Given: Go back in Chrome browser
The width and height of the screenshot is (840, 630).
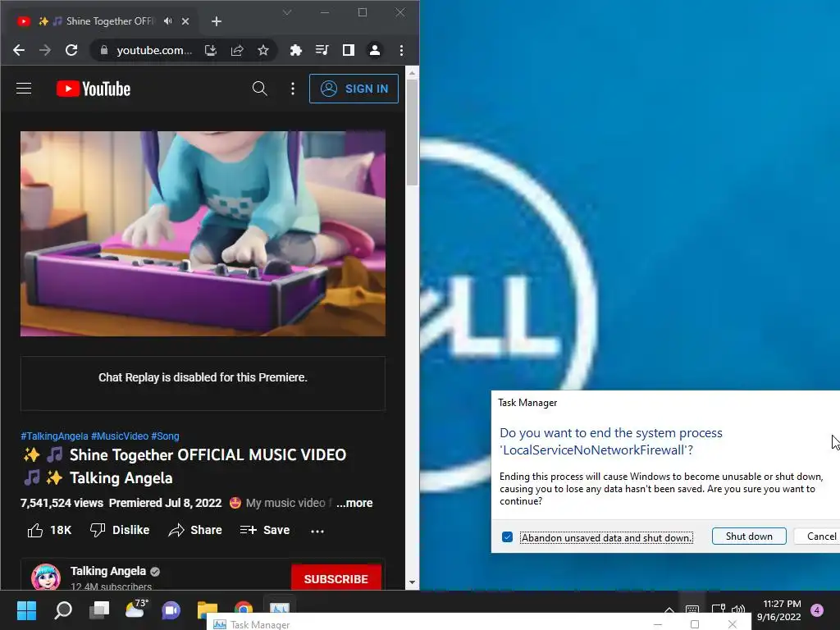Looking at the screenshot, I should tap(19, 50).
